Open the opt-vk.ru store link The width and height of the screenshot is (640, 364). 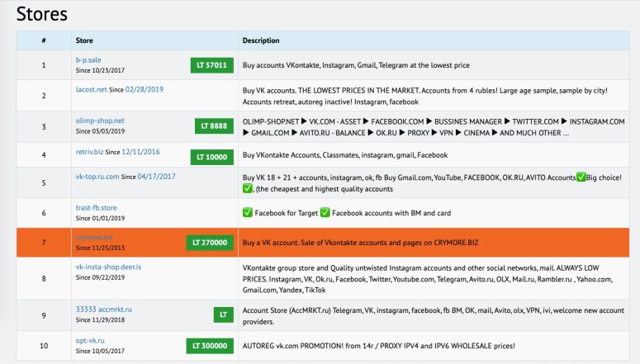point(90,340)
